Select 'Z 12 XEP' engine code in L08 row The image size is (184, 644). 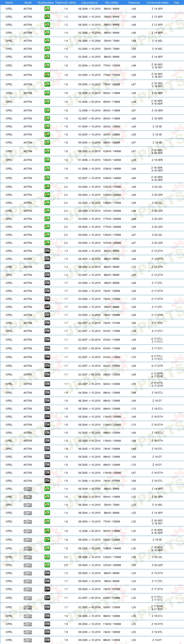tap(157, 17)
